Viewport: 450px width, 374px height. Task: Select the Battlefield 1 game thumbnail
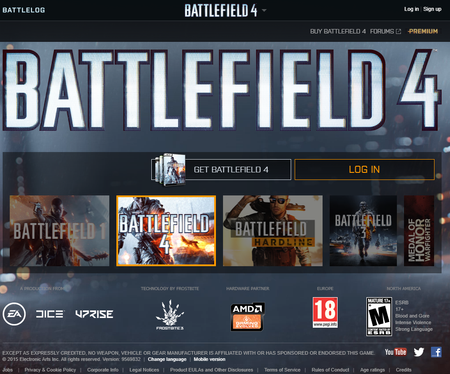click(x=59, y=231)
